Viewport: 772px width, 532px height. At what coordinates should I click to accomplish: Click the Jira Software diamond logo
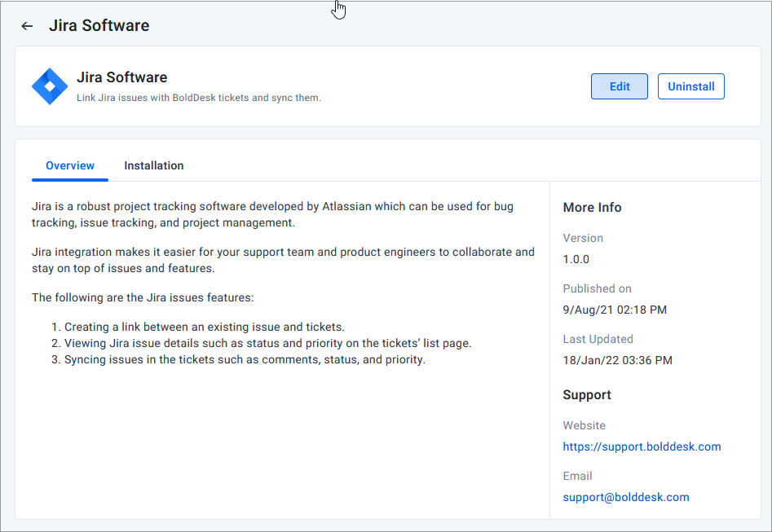50,86
